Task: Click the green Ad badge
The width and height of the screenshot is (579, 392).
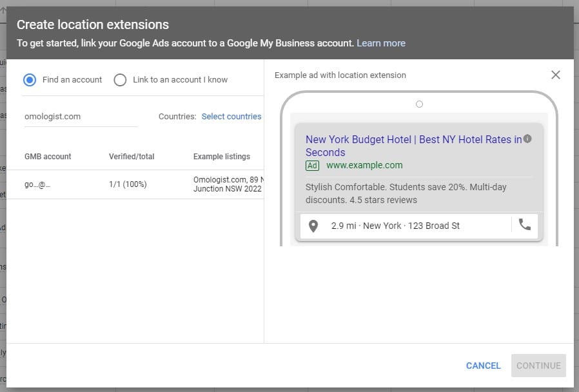Action: tap(312, 165)
